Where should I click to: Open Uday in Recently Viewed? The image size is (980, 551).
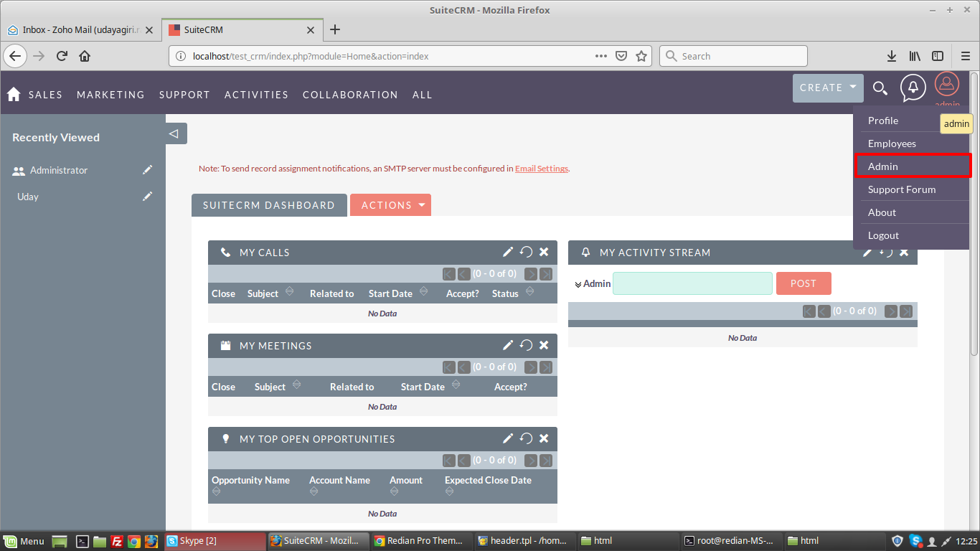tap(28, 197)
